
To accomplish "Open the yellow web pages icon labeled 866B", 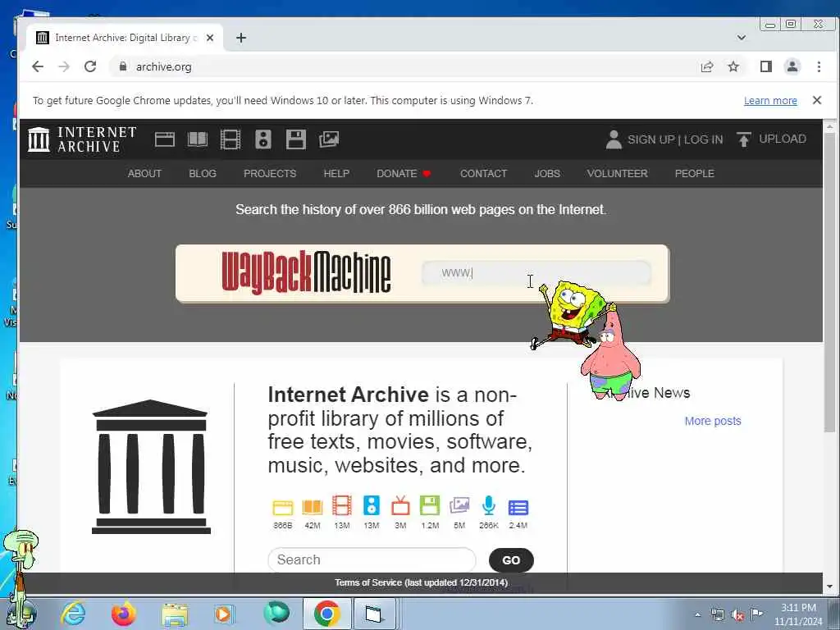I will (283, 507).
